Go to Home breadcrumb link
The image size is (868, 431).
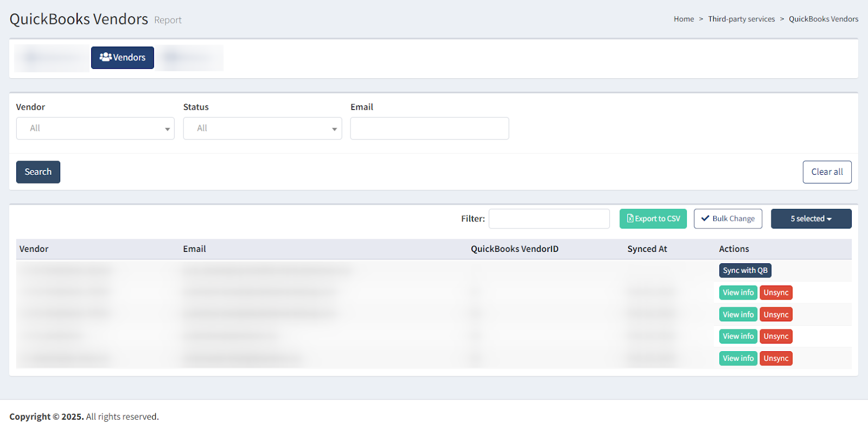point(684,19)
